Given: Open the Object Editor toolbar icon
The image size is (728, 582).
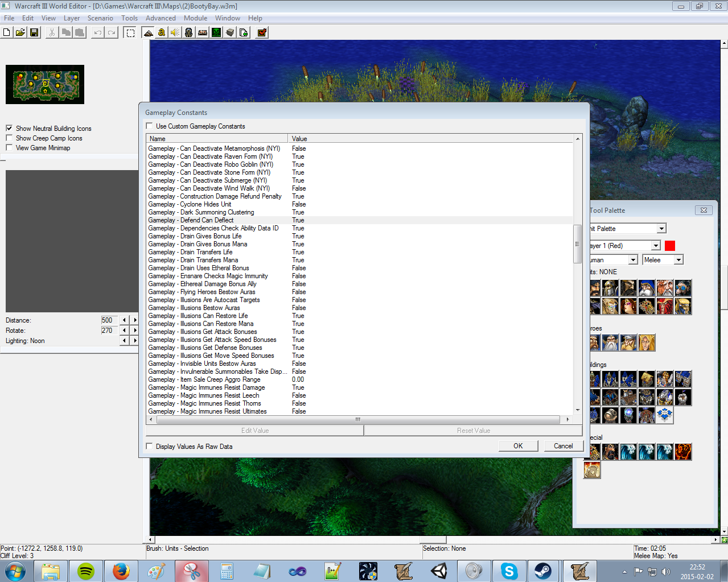Looking at the screenshot, I should (x=189, y=32).
